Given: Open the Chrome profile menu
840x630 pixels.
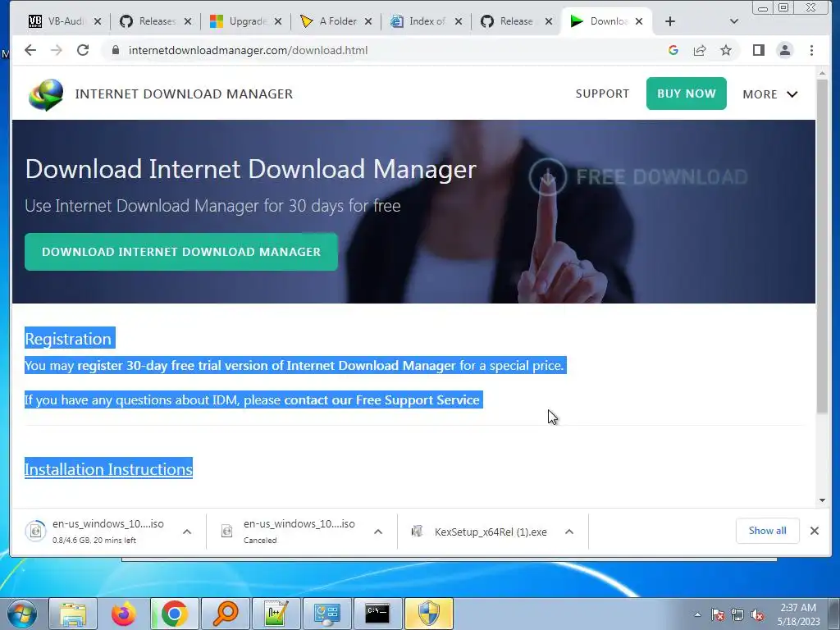Looking at the screenshot, I should (785, 50).
